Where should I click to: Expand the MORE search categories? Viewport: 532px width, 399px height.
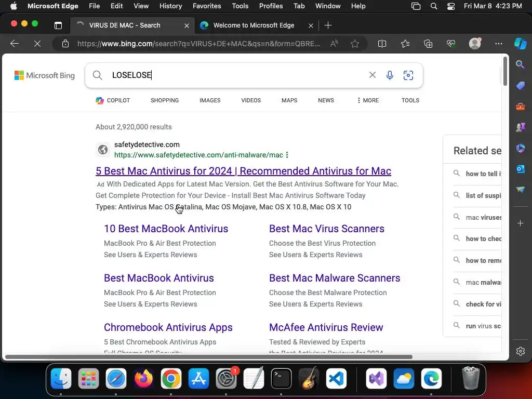point(368,100)
